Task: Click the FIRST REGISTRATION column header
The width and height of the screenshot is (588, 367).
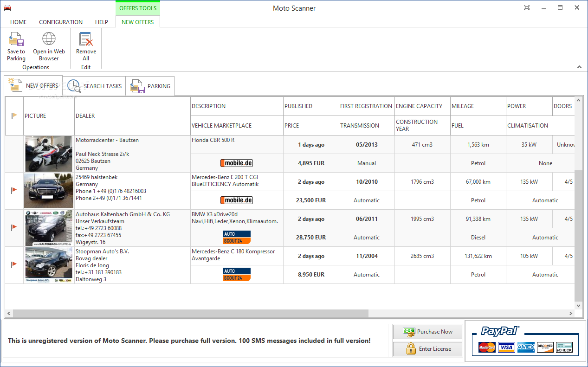Action: pyautogui.click(x=367, y=106)
